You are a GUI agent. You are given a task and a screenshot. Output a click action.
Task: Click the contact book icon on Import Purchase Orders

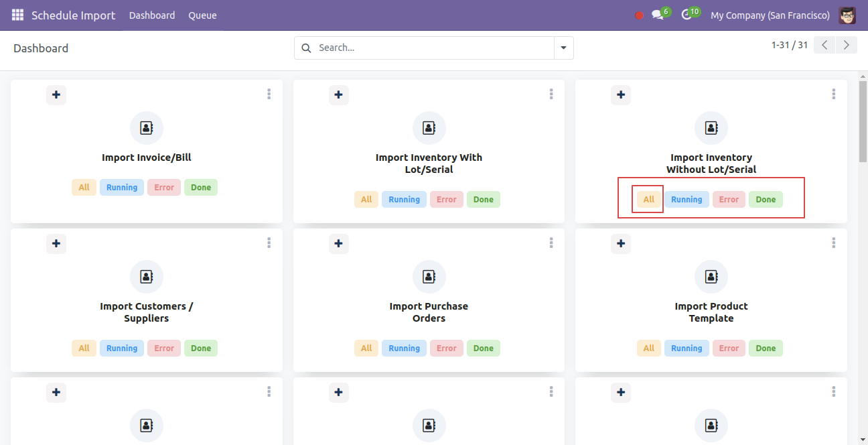click(x=429, y=277)
